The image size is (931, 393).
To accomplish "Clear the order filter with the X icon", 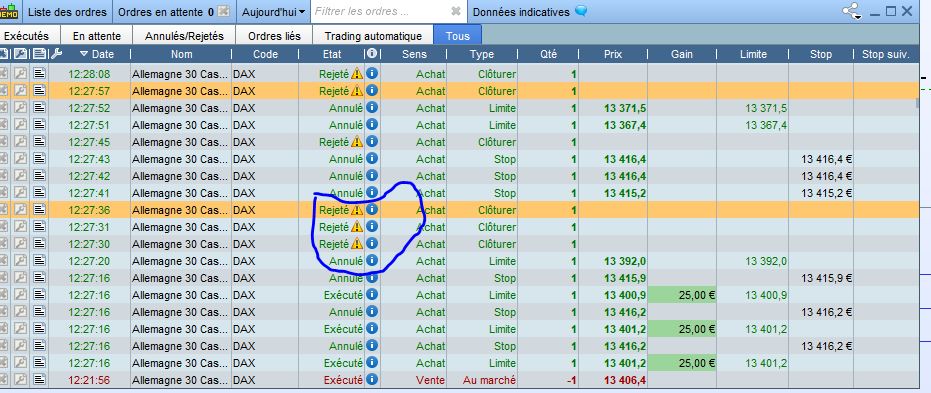I will point(455,11).
